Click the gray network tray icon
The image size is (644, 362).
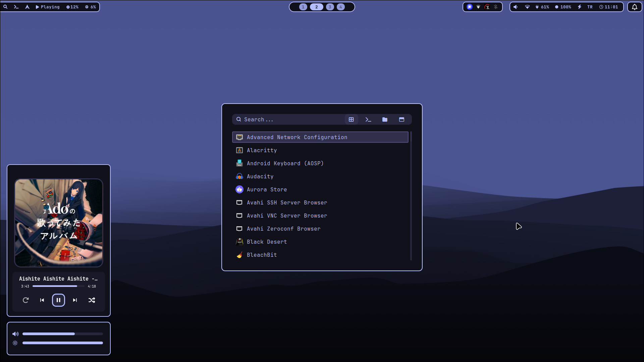(478, 7)
